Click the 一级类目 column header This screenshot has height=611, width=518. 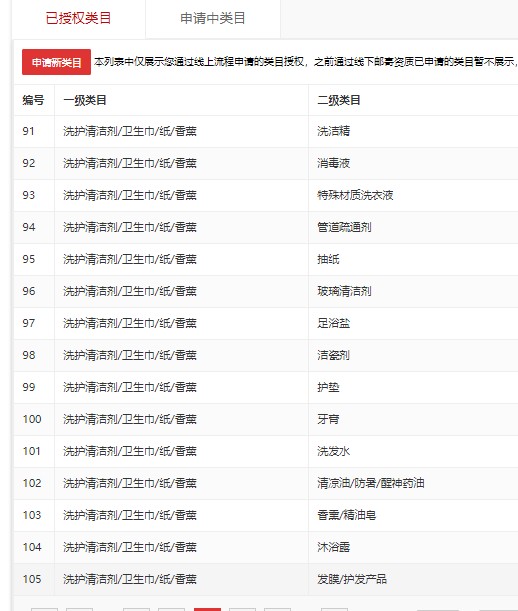point(85,101)
